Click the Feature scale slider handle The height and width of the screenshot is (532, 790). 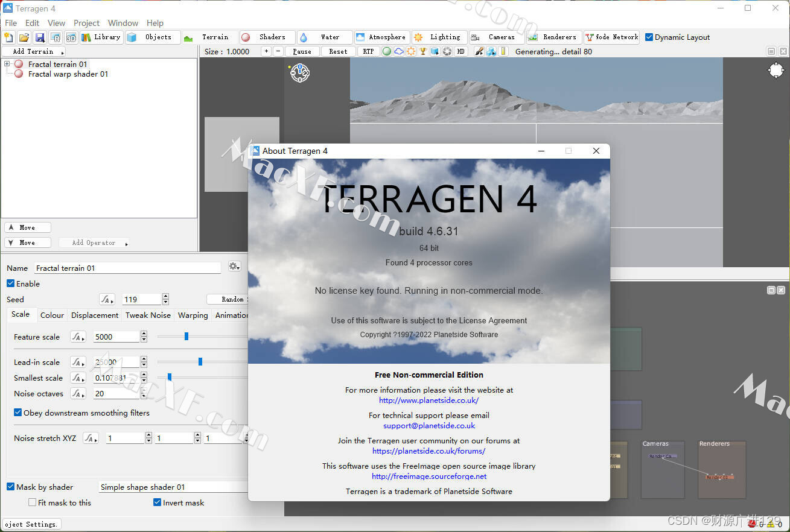tap(186, 336)
